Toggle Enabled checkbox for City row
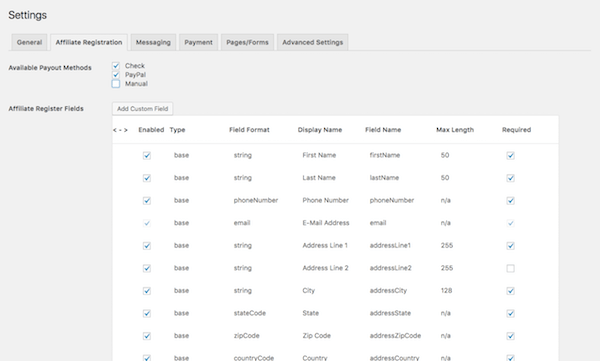This screenshot has width=600, height=361. click(147, 291)
